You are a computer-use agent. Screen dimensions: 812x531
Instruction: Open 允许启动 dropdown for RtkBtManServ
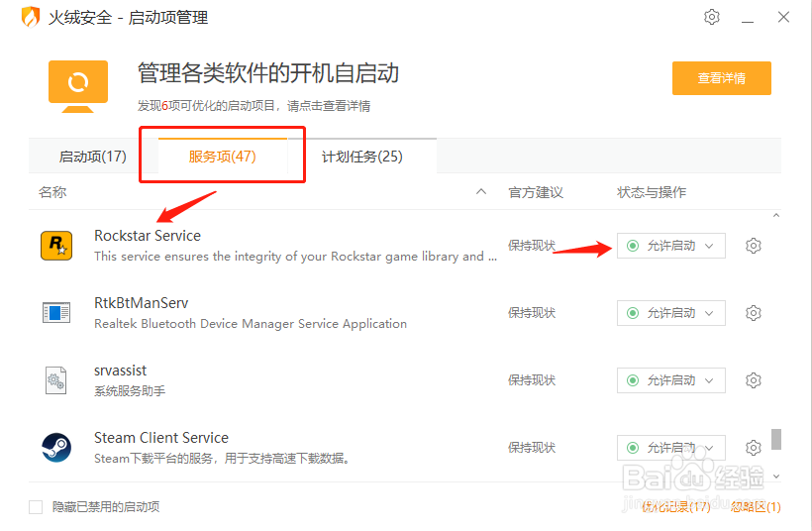(671, 313)
